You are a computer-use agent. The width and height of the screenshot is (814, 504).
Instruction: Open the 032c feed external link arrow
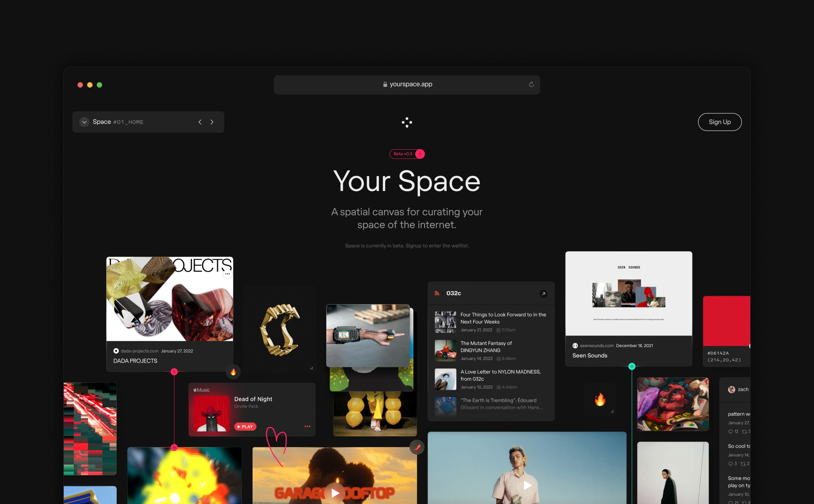point(543,294)
